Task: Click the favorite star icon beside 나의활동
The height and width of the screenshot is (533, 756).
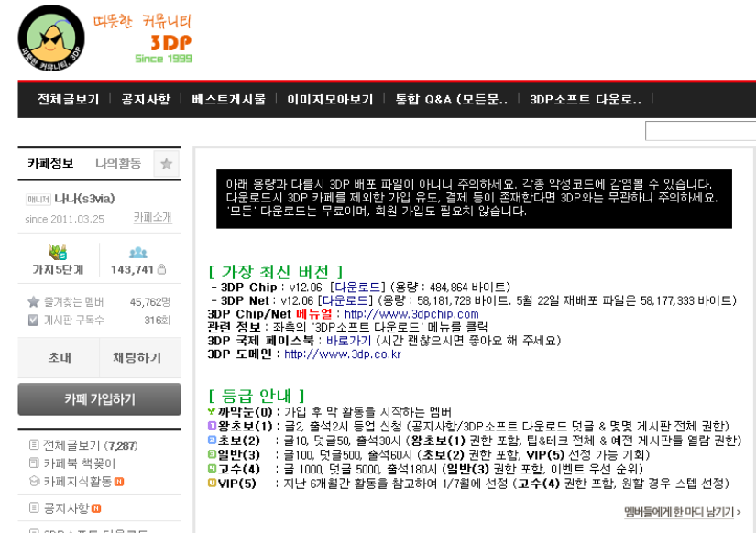Action: tap(167, 164)
